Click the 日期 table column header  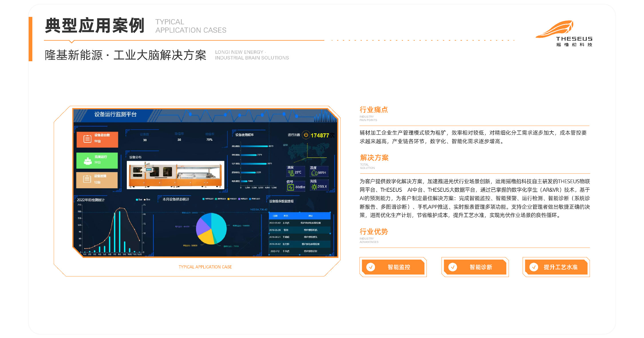click(x=275, y=216)
